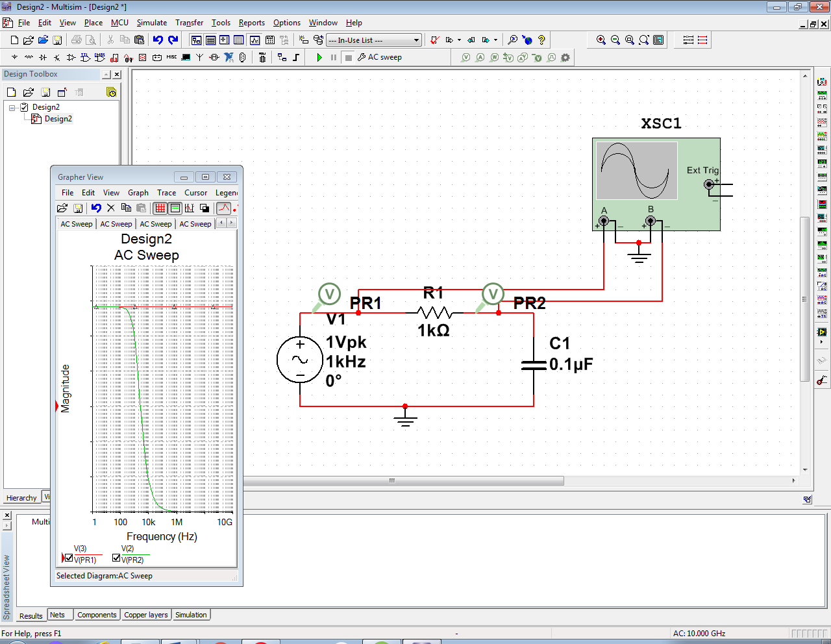This screenshot has width=831, height=644.
Task: Open the forward annotate dropdown arrow
Action: (x=495, y=40)
